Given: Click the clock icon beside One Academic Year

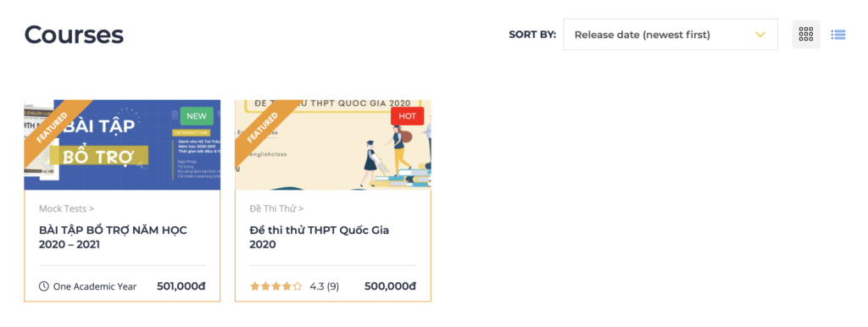Looking at the screenshot, I should (x=44, y=286).
